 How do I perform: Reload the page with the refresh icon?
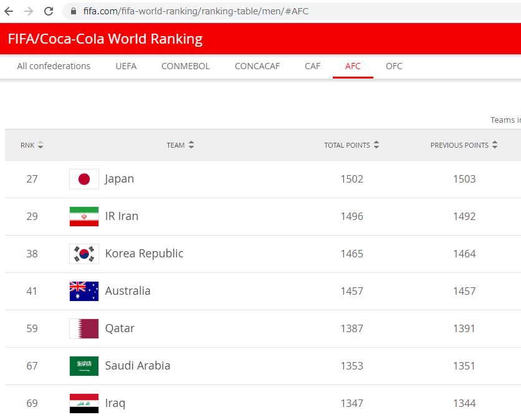point(48,11)
